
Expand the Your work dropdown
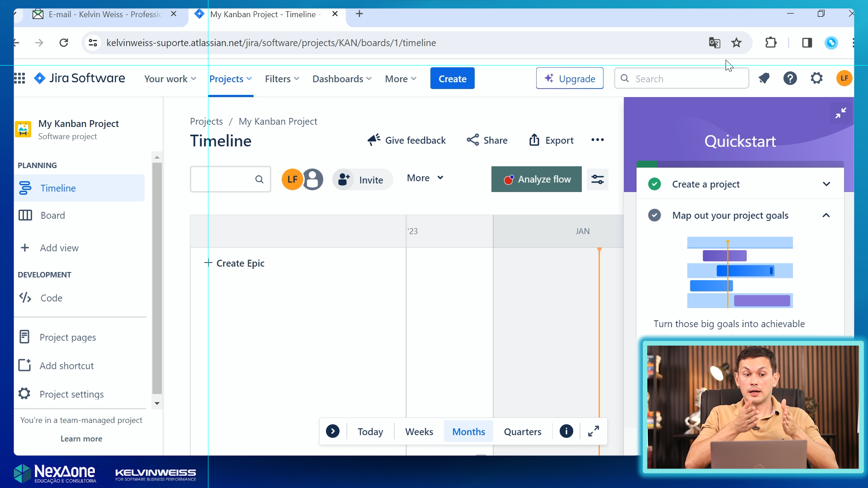pyautogui.click(x=170, y=79)
